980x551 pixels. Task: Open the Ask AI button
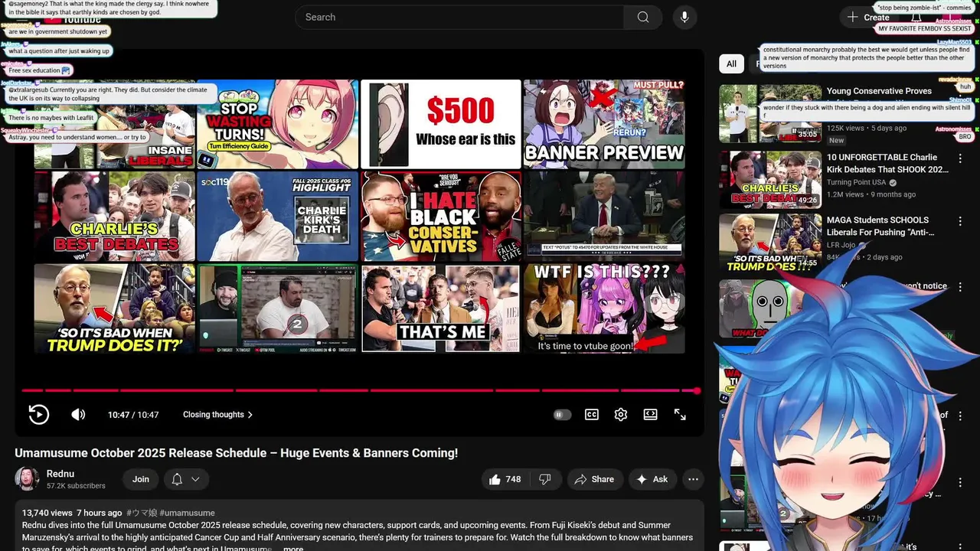[x=652, y=479]
